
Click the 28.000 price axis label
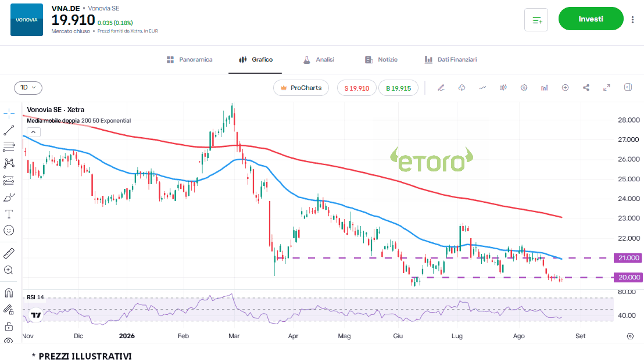(x=628, y=120)
